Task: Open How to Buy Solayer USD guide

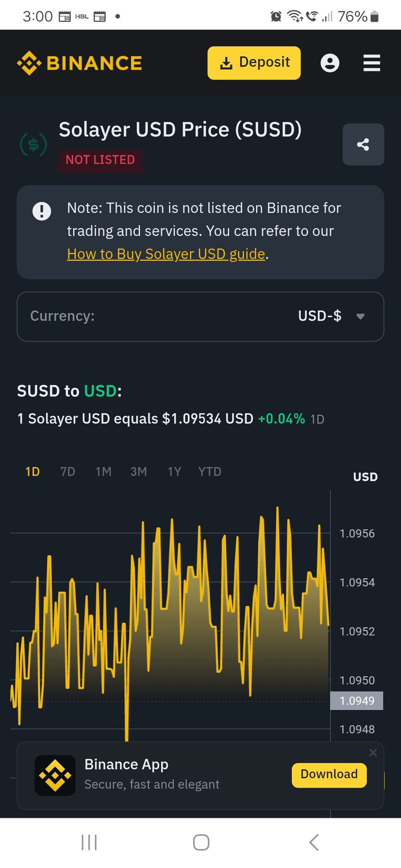Action: pos(166,254)
